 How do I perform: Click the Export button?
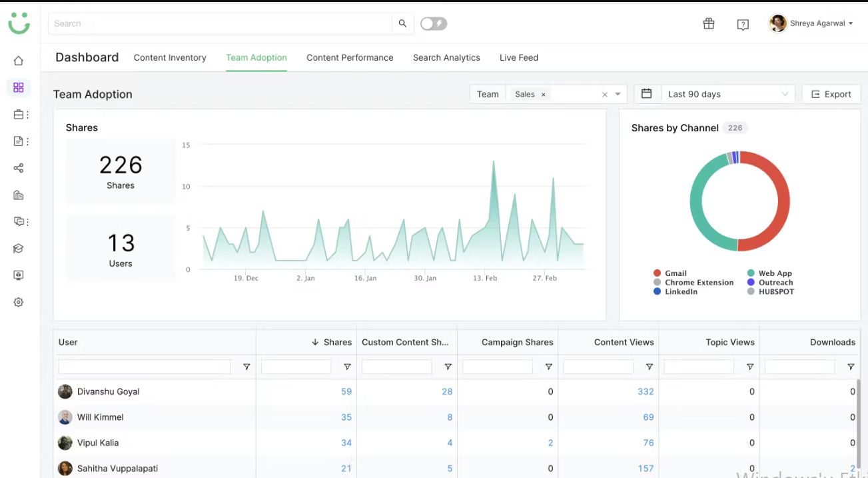(831, 94)
